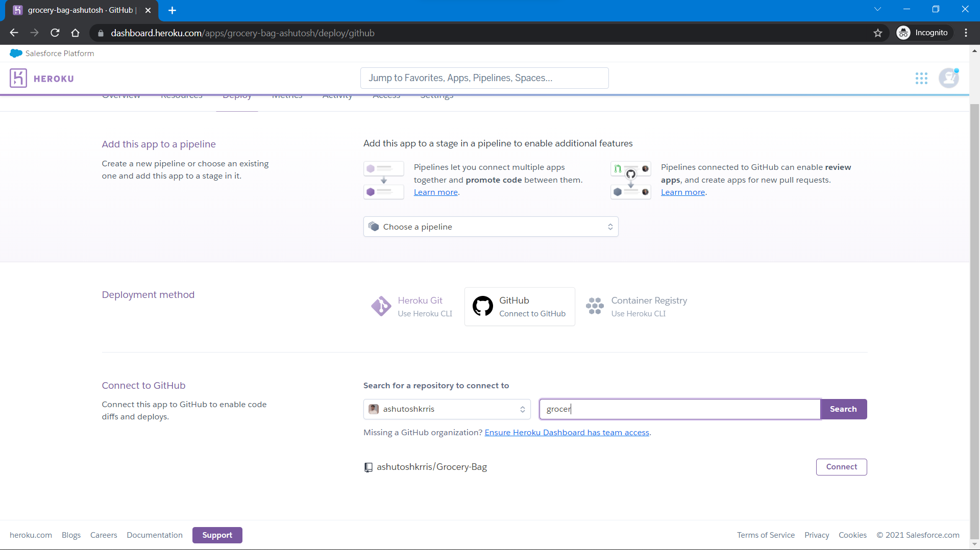Open a new browser tab
980x550 pixels.
[172, 10]
